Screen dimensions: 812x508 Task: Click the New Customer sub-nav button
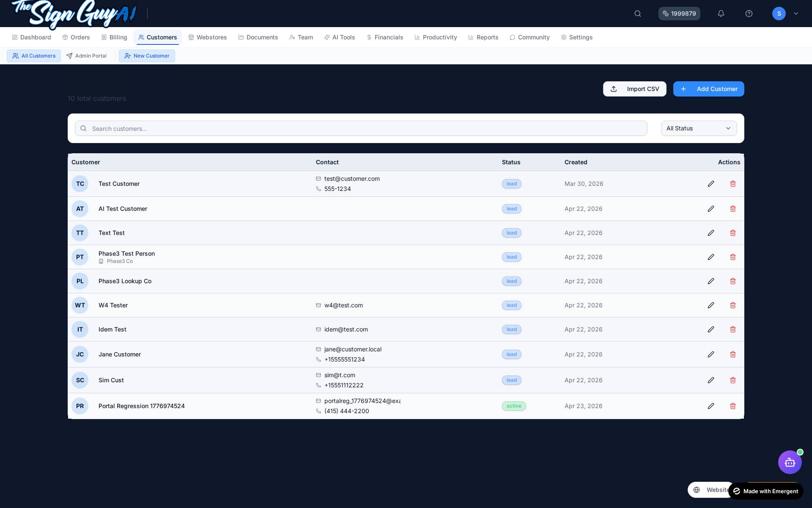[x=147, y=56]
